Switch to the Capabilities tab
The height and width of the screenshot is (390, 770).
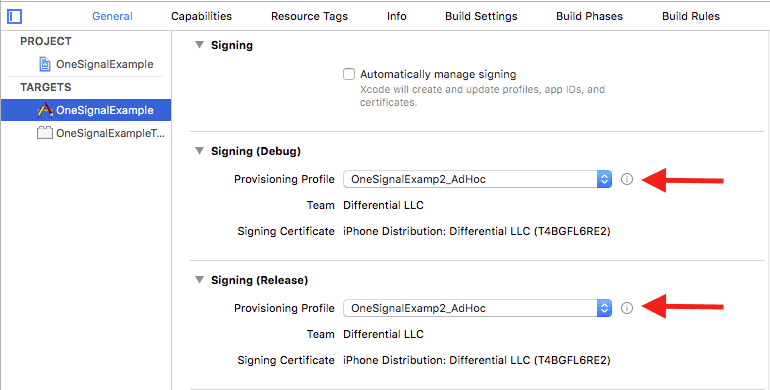(x=201, y=16)
